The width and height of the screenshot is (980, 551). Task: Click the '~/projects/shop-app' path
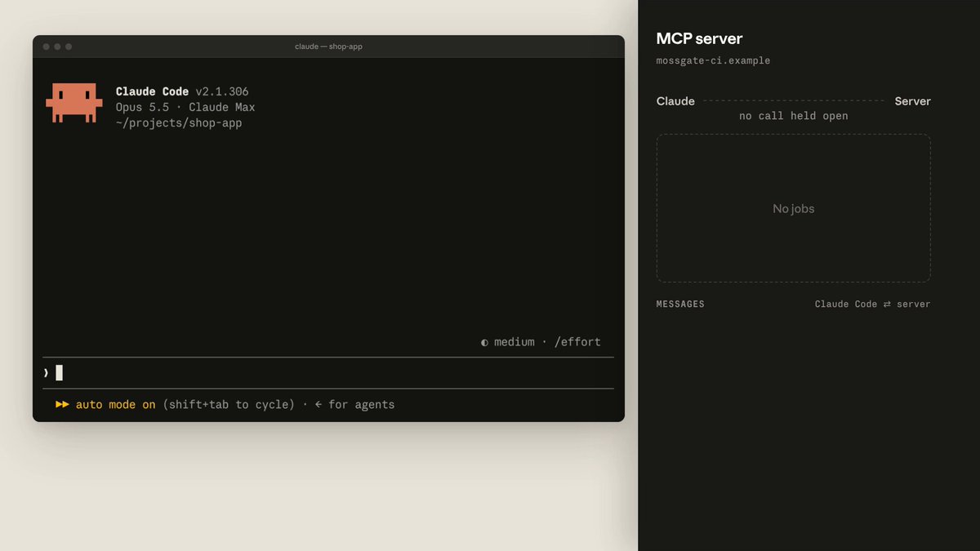pyautogui.click(x=179, y=123)
